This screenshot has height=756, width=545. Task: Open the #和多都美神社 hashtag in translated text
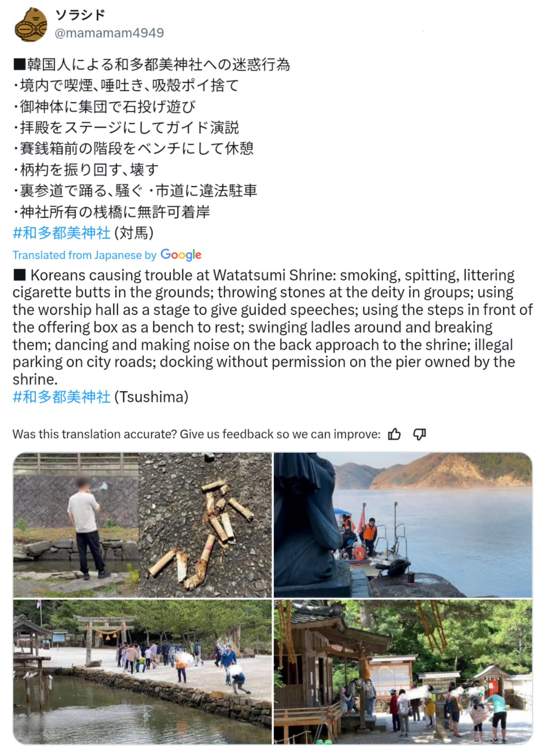click(x=61, y=397)
